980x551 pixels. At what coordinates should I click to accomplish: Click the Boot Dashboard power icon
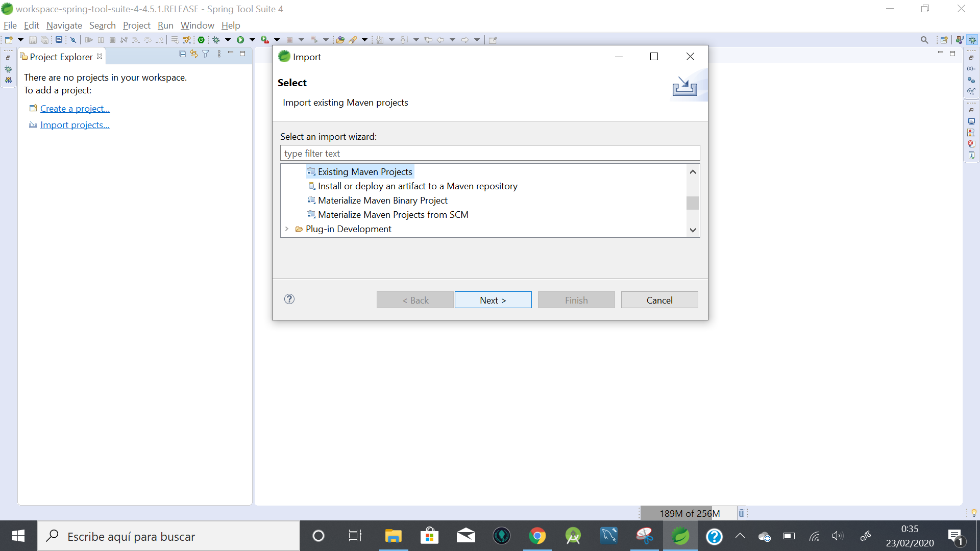tap(201, 40)
